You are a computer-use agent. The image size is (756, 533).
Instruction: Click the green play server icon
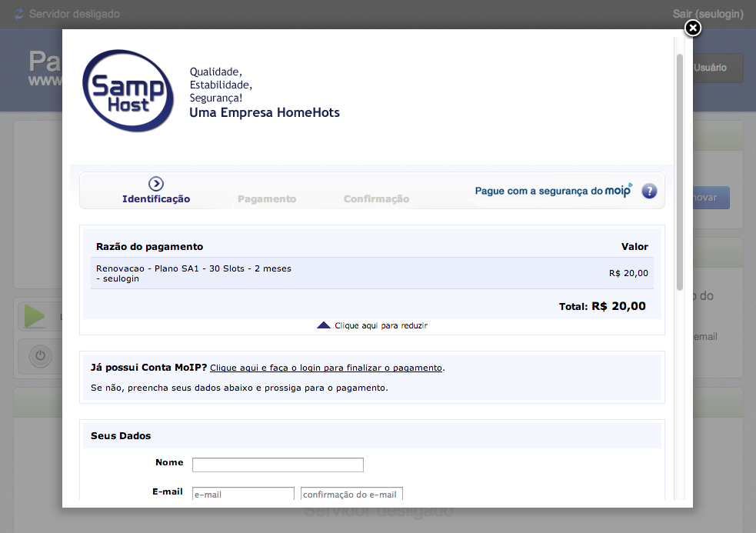35,316
